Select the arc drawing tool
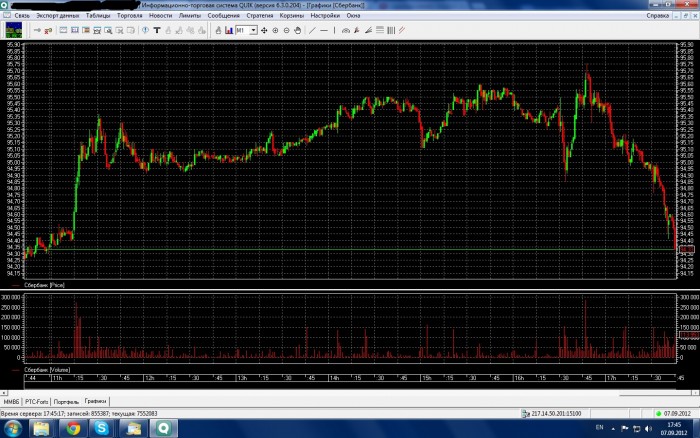Viewport: 700px width, 438px height. (x=346, y=30)
